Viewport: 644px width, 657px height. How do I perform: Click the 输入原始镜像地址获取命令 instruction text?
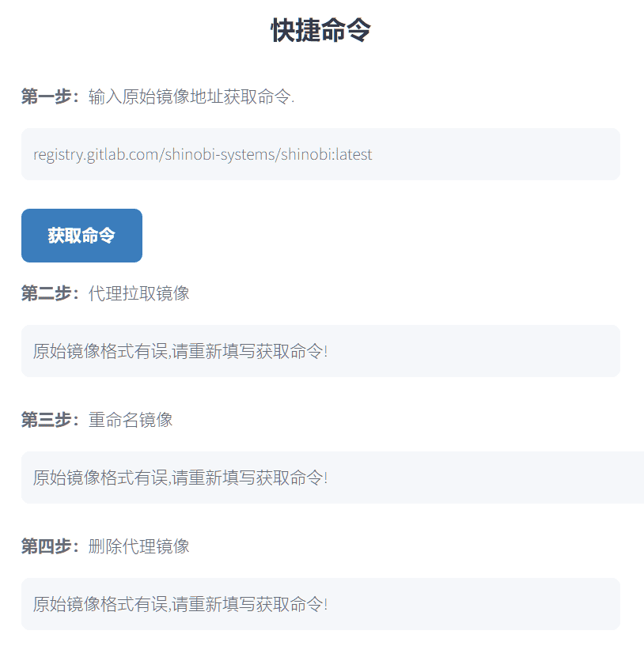point(191,96)
